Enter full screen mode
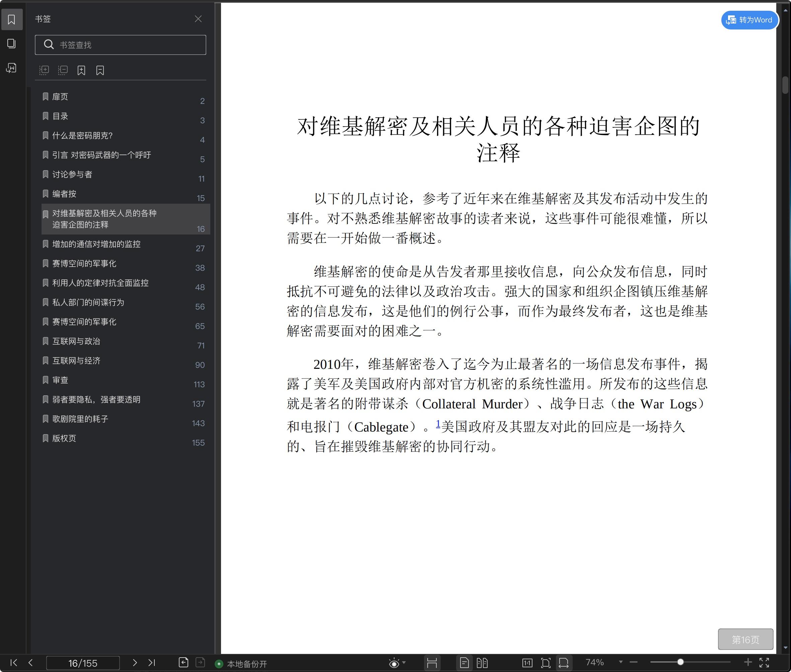 tap(764, 663)
